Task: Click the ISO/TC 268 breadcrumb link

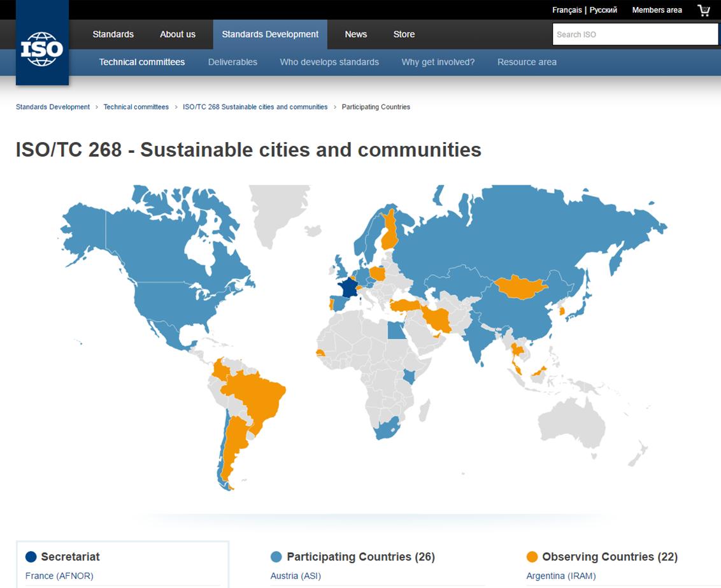Action: 255,107
